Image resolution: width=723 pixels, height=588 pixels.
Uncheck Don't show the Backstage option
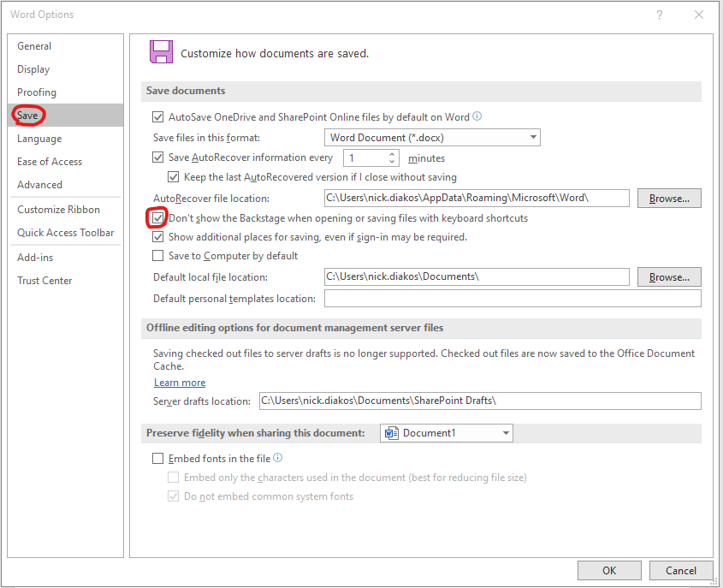pyautogui.click(x=157, y=217)
